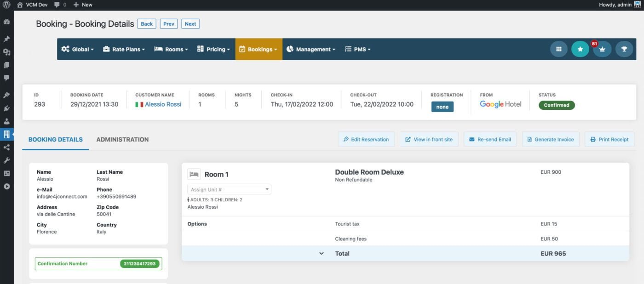Go to the next booking with Next
This screenshot has height=284, width=644.
[190, 24]
